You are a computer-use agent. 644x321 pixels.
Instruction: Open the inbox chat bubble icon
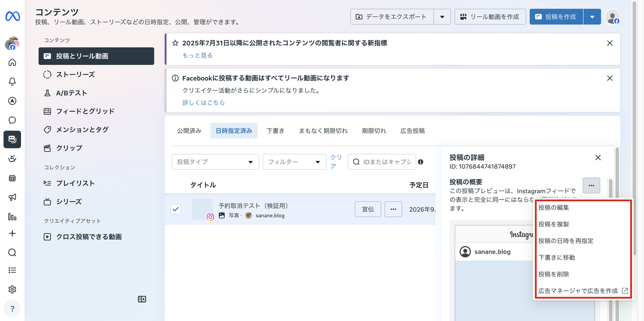12,120
